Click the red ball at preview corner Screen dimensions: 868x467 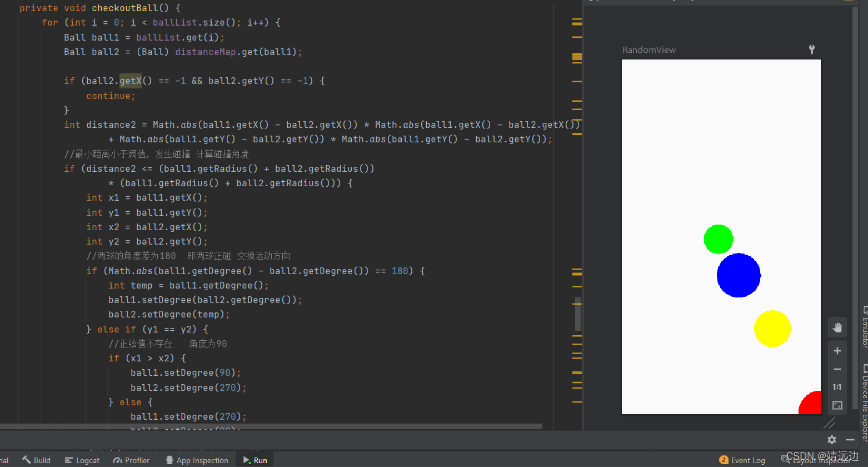(810, 403)
